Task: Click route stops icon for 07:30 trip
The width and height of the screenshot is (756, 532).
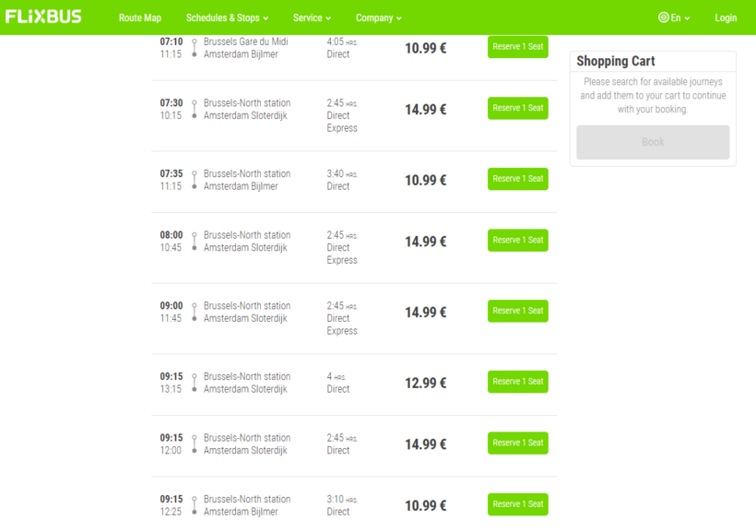Action: pyautogui.click(x=195, y=109)
